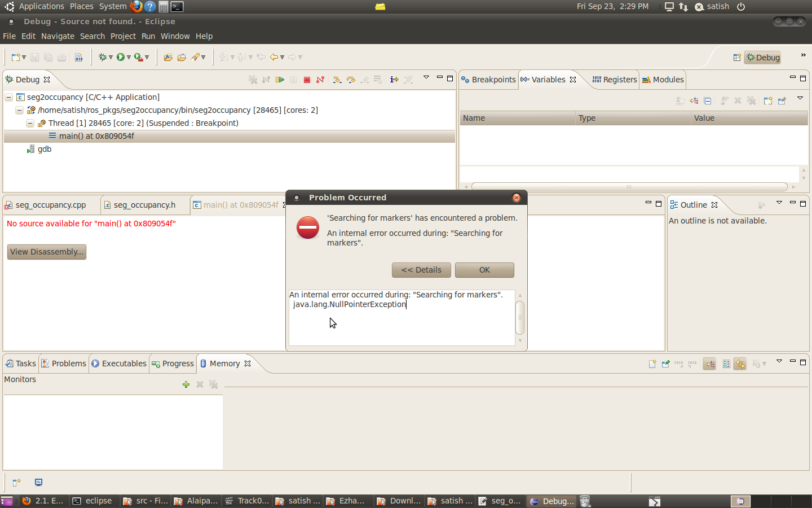This screenshot has height=508, width=812.
Task: Toggle Instruction Stepping Mode
Action: (394, 80)
